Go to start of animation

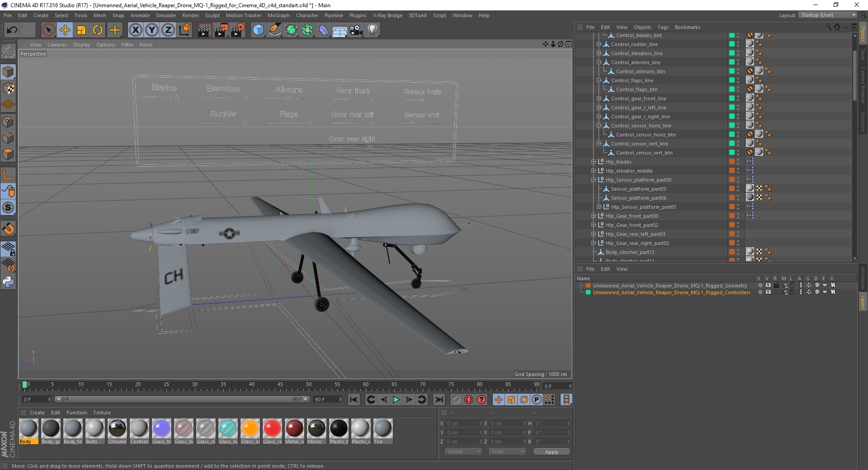pyautogui.click(x=354, y=399)
